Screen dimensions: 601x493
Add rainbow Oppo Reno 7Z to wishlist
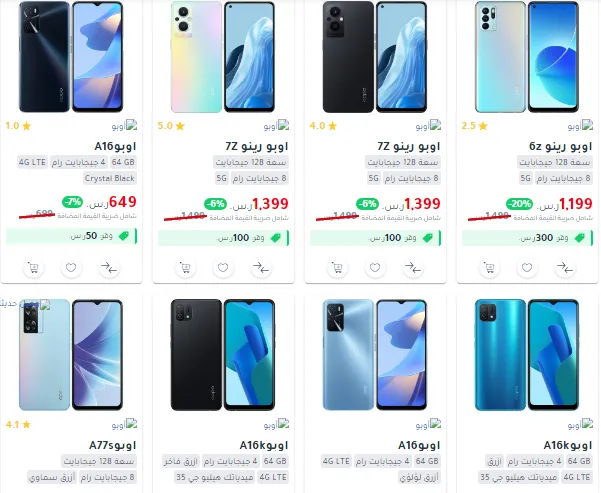pos(223,268)
